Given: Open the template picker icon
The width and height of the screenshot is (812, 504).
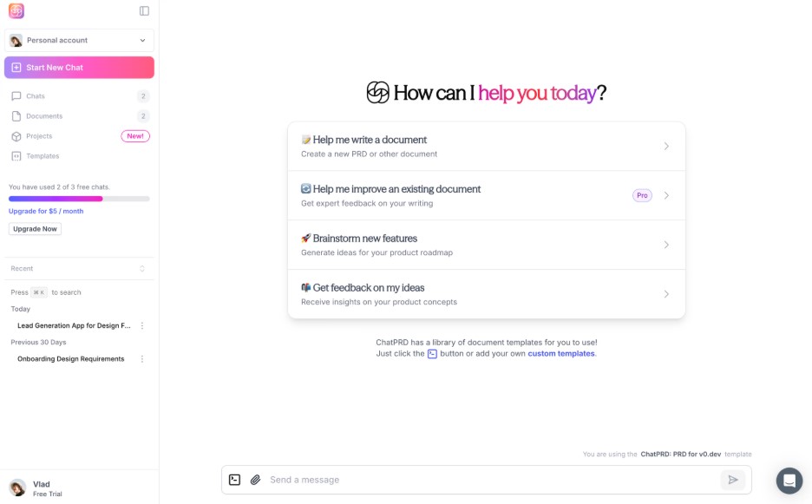Looking at the screenshot, I should (234, 480).
